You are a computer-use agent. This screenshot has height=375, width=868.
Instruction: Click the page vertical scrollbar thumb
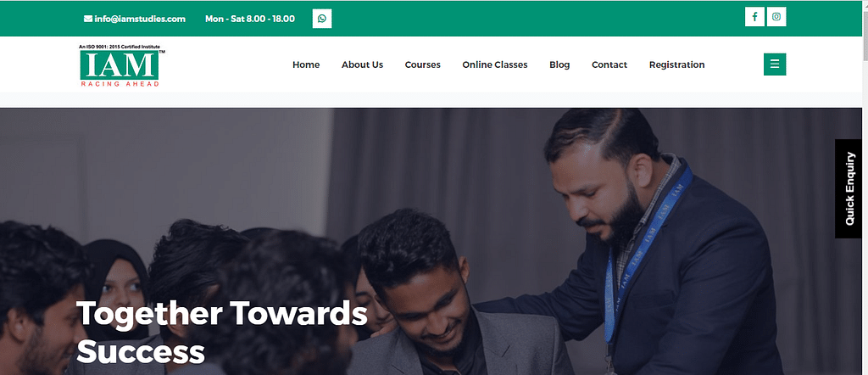865,31
